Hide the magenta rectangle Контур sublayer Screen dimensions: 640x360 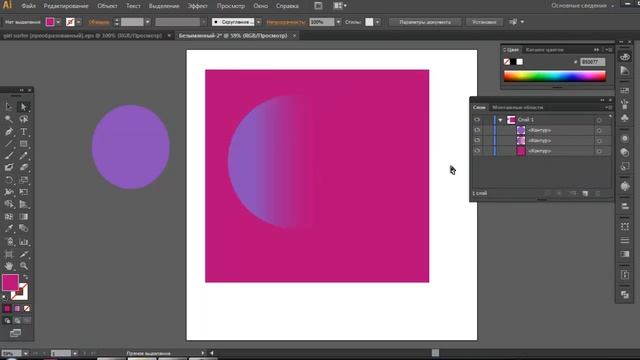[x=477, y=151]
